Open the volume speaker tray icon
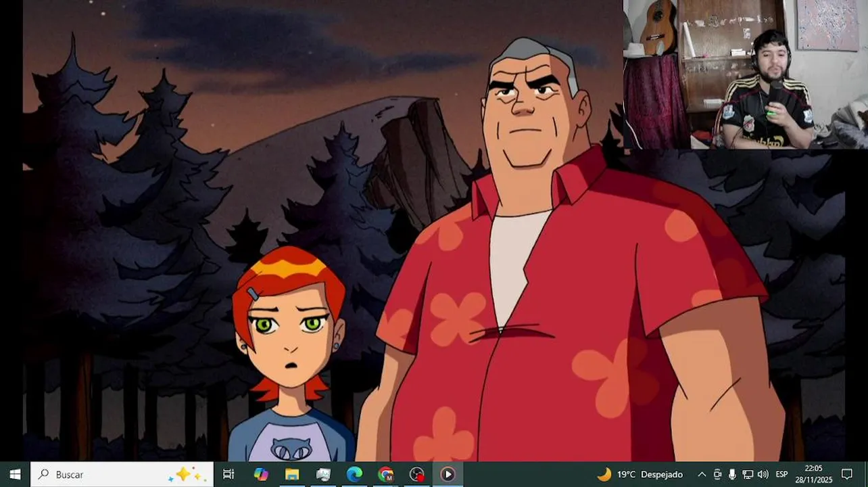This screenshot has width=868, height=487. (763, 474)
